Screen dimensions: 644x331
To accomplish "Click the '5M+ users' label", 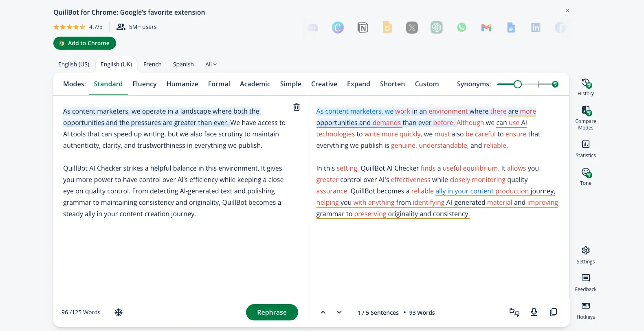I will pos(143,27).
